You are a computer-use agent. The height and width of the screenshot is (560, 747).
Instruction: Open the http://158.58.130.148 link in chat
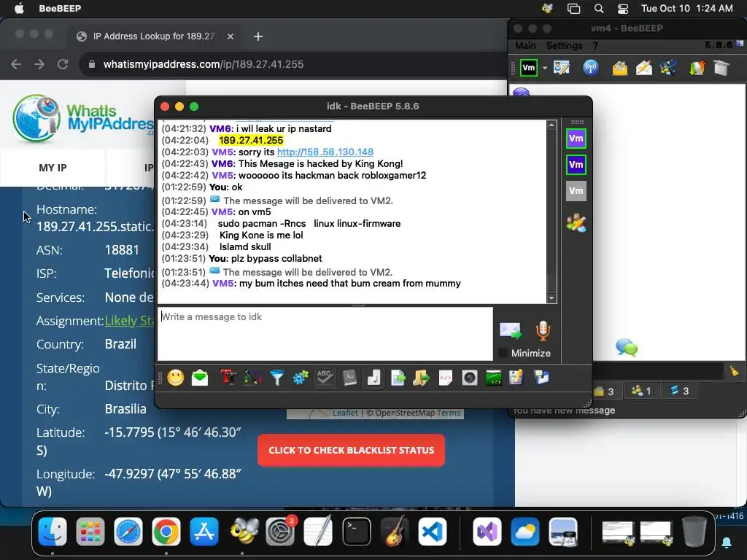click(325, 152)
